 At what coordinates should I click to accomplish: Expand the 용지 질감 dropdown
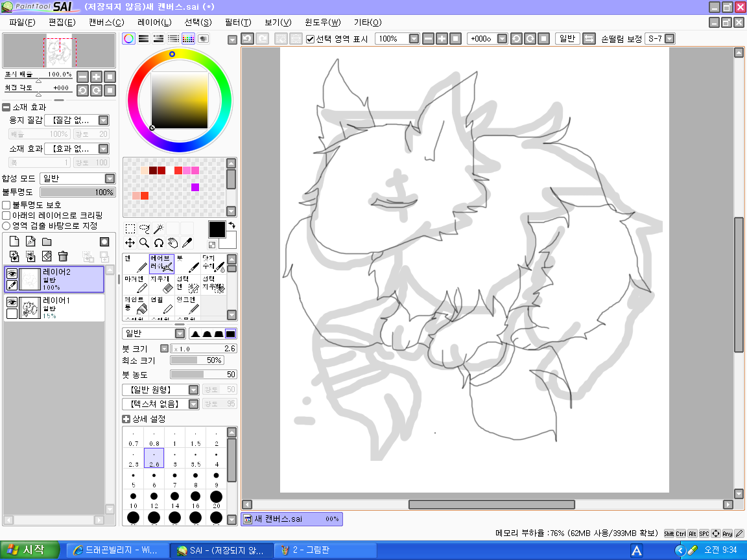[103, 121]
